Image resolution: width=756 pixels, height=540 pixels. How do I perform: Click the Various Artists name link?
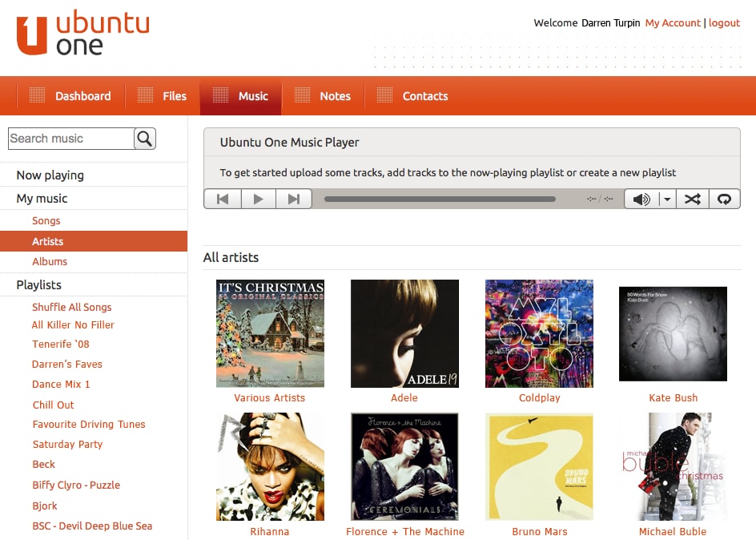(270, 397)
